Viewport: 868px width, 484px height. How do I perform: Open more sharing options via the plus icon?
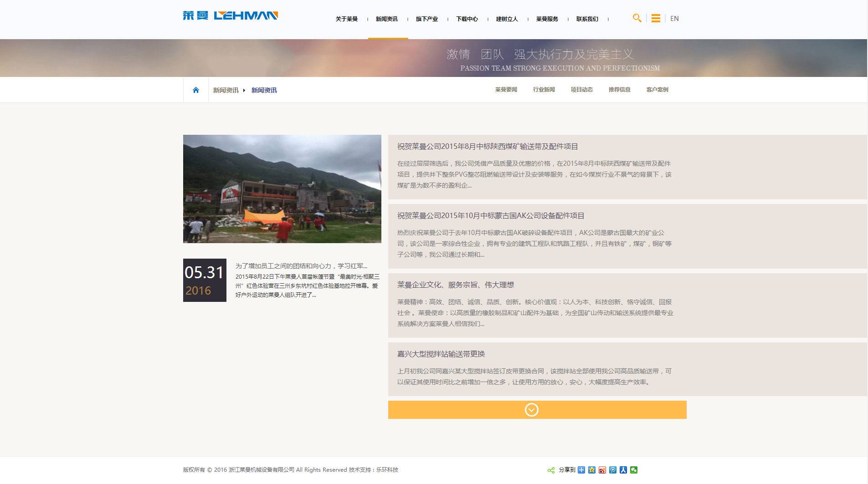(581, 469)
